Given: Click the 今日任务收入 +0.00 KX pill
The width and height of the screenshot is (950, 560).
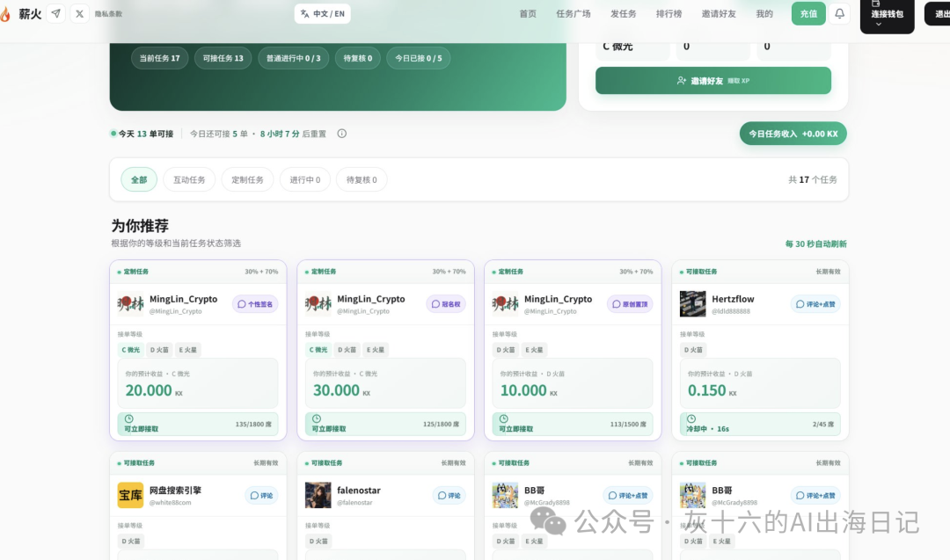Looking at the screenshot, I should 793,134.
